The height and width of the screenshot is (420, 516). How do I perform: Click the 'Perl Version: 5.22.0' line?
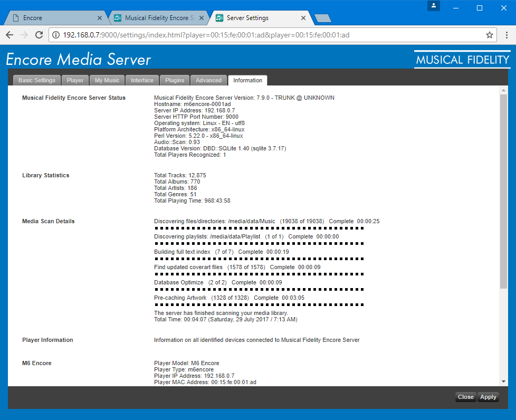198,136
